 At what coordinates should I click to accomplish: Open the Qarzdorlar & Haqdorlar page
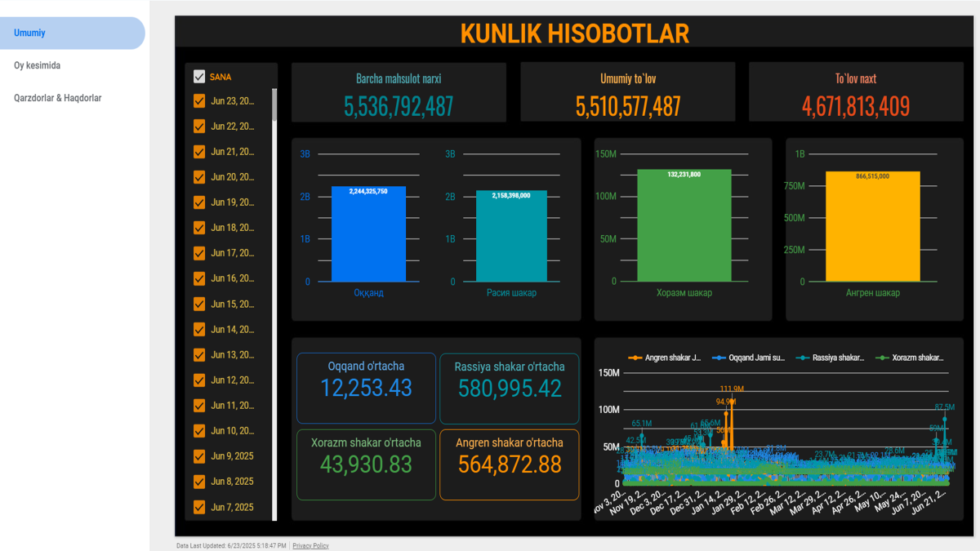pyautogui.click(x=57, y=98)
